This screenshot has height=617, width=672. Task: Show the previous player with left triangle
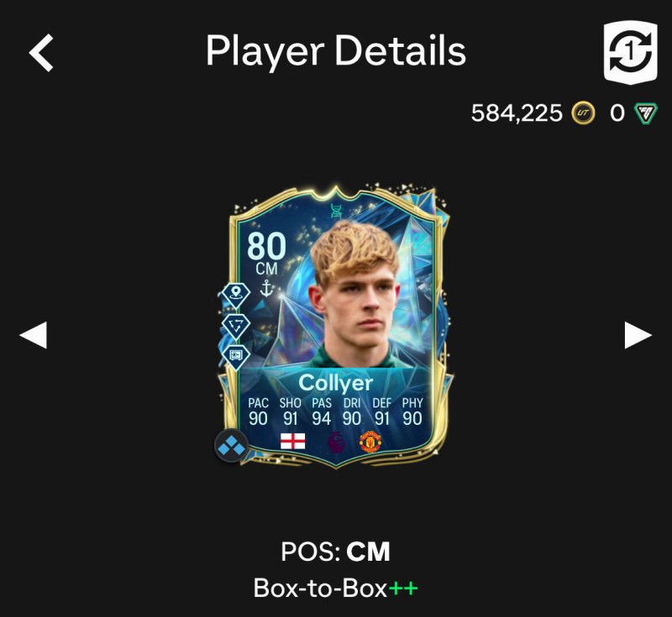pos(34,335)
